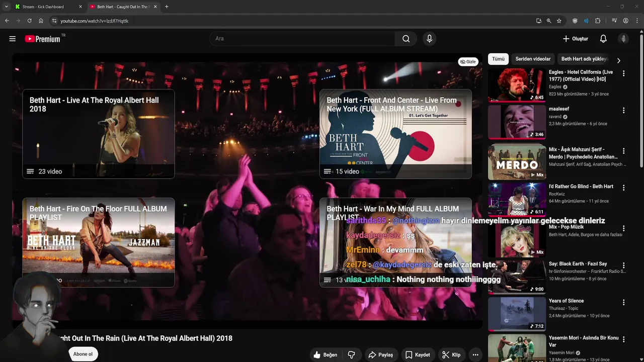Open options for Mix Aşık Mahzuni Şerif
The width and height of the screenshot is (644, 362).
click(623, 151)
